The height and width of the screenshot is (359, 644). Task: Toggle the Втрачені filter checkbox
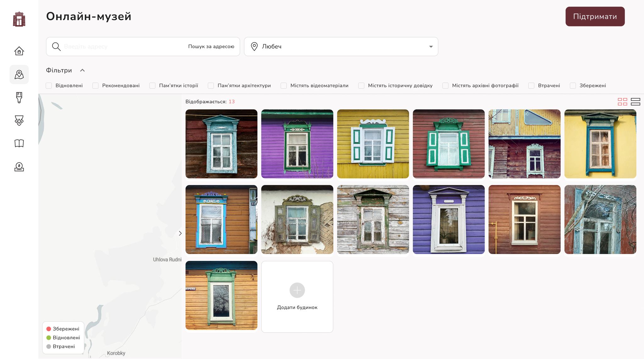pos(531,86)
